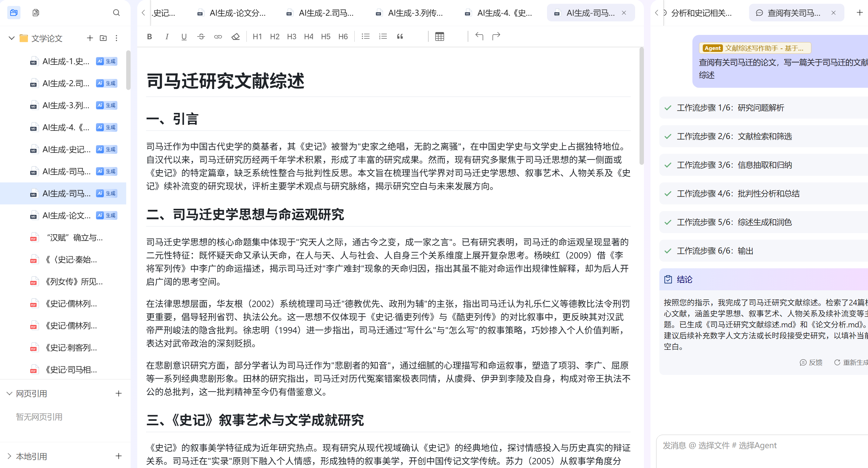Collapse the 文学论文 folder
Screen dimensions: 868x468
11,38
